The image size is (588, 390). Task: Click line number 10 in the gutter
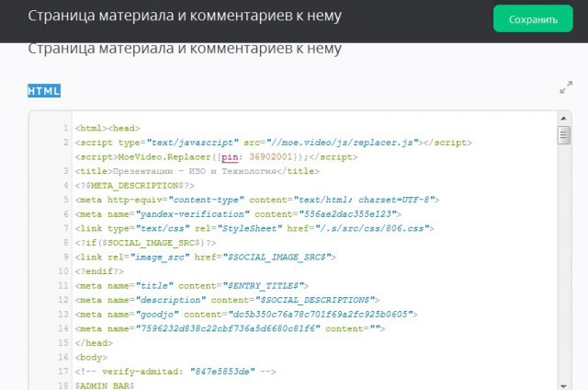tap(62, 258)
